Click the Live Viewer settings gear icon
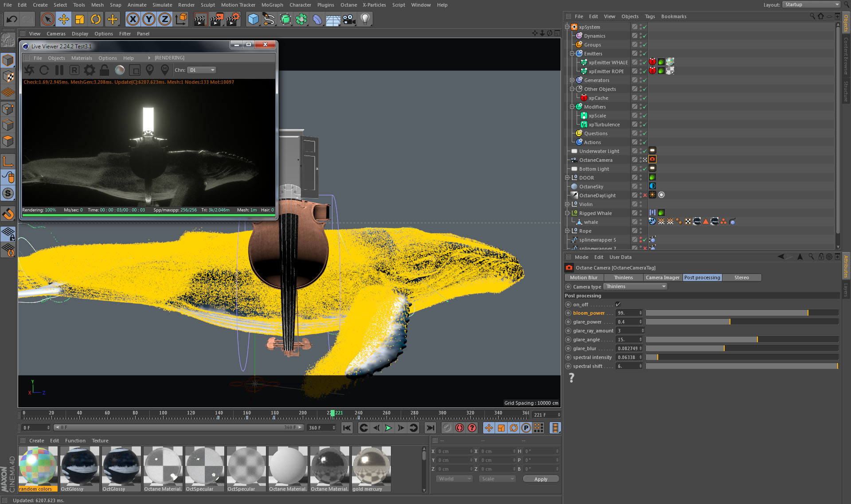Image resolution: width=851 pixels, height=504 pixels. [x=90, y=70]
